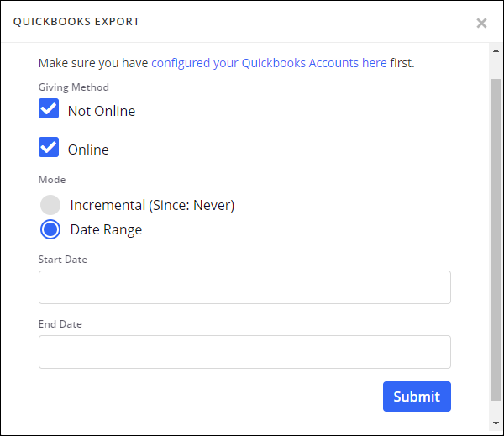Click the "Incremental (Since: Never)" label

152,205
